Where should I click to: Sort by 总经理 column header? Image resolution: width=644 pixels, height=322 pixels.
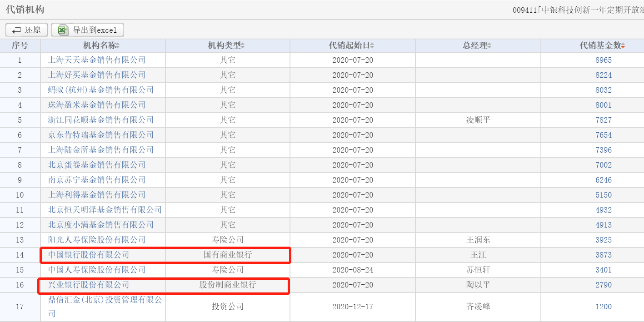tap(478, 45)
